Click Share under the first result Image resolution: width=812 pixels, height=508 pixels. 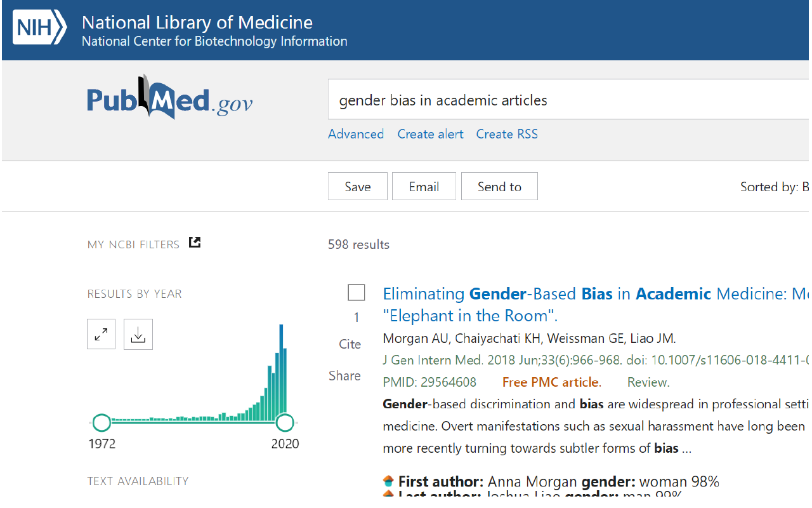(x=344, y=376)
